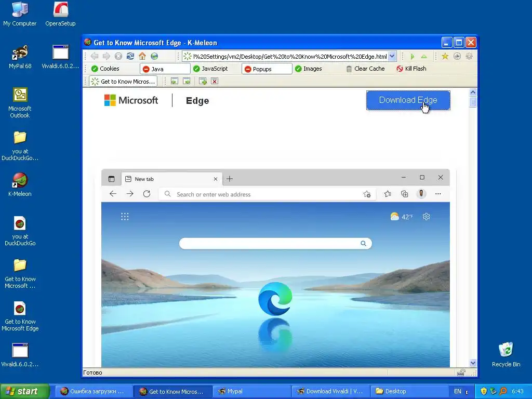Image resolution: width=532 pixels, height=399 pixels.
Task: Select the OperaSetup desktop icon
Action: (60, 14)
